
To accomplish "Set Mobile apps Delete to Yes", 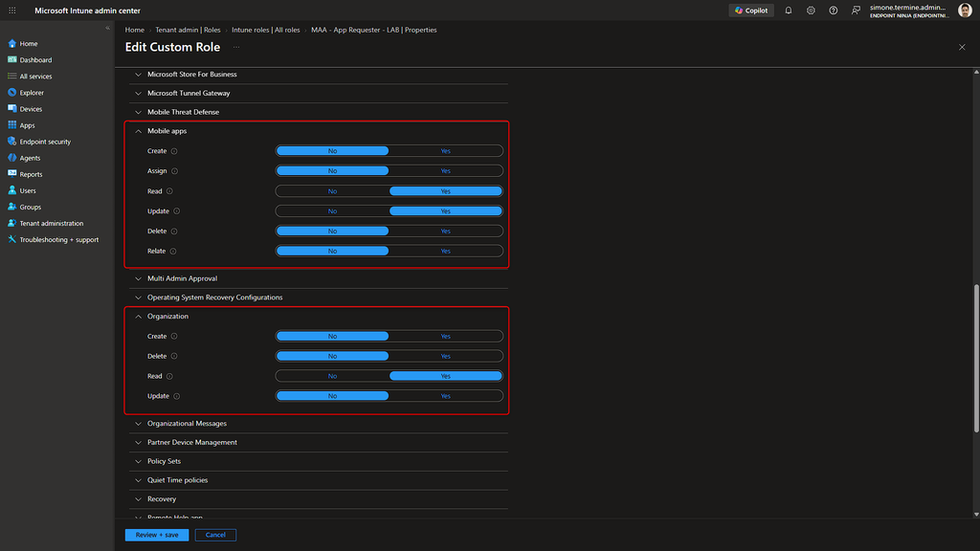I will pos(446,231).
